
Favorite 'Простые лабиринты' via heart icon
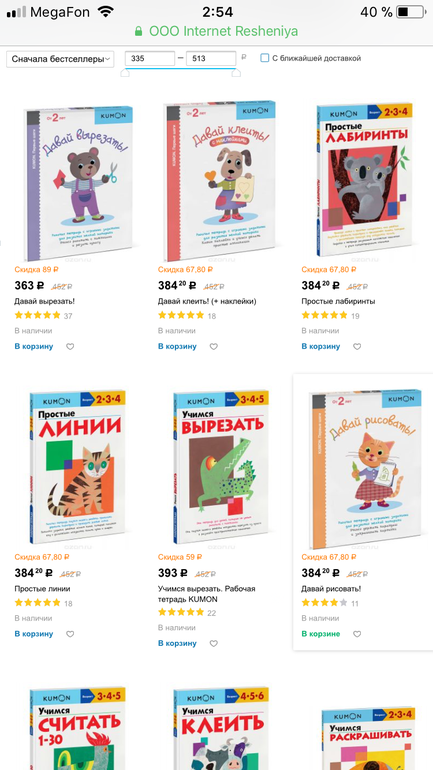[x=357, y=347]
